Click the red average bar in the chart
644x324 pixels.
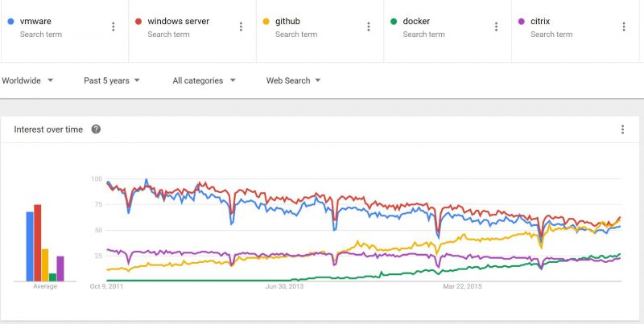coord(37,243)
